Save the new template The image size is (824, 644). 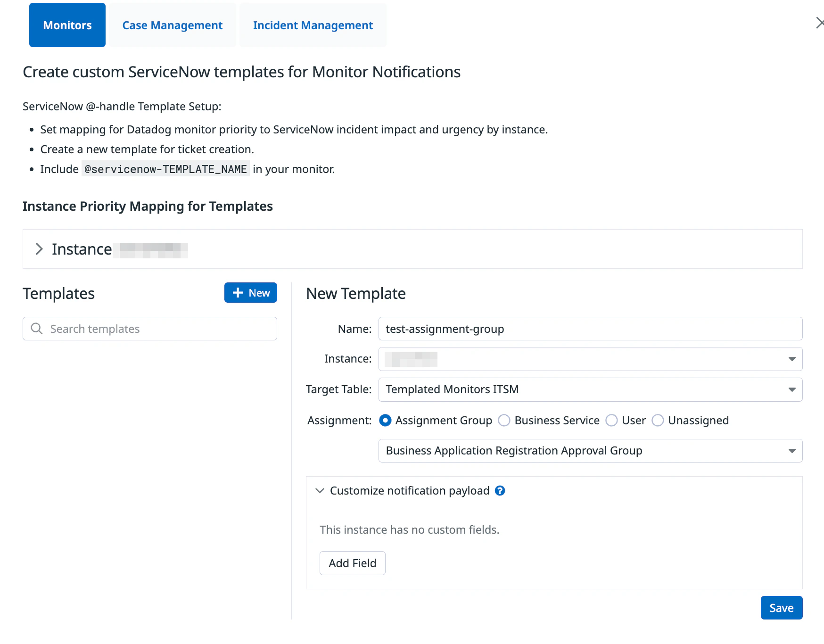click(x=782, y=608)
